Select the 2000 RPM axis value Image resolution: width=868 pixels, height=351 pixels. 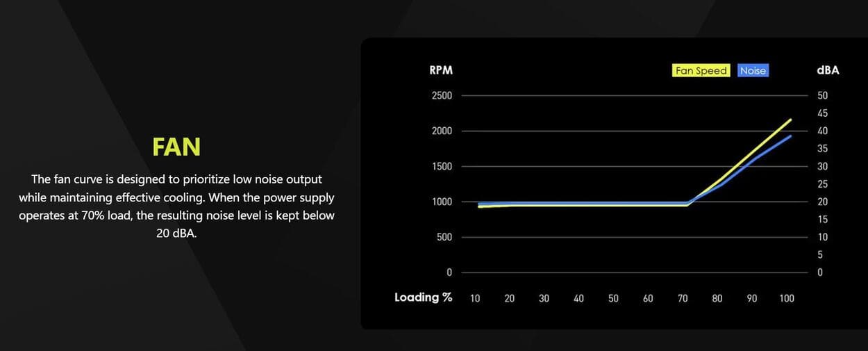point(442,131)
